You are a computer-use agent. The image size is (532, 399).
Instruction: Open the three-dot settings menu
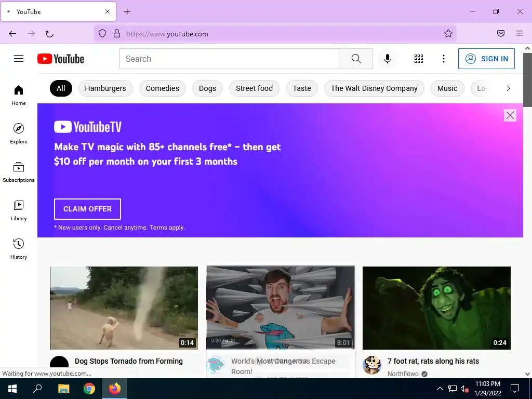[x=444, y=59]
